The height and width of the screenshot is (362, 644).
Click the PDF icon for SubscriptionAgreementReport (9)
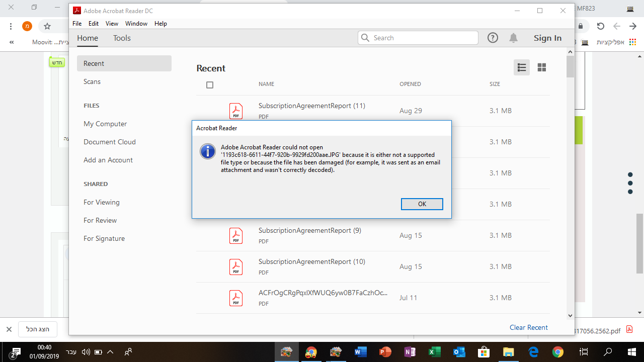(x=236, y=236)
